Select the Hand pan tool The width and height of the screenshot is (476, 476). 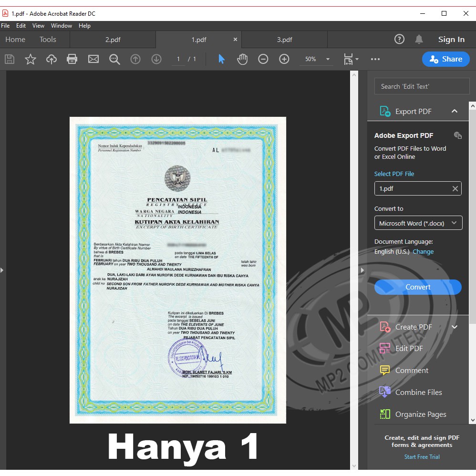click(x=242, y=59)
